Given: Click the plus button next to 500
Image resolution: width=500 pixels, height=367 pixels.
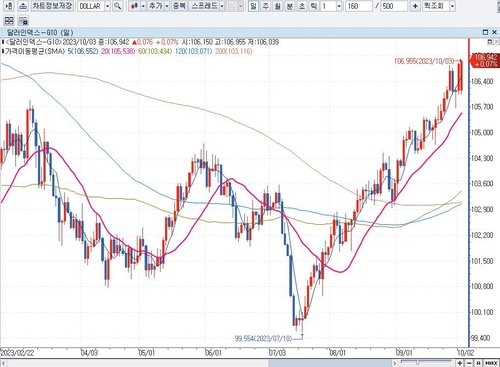Looking at the screenshot, I should 415,6.
